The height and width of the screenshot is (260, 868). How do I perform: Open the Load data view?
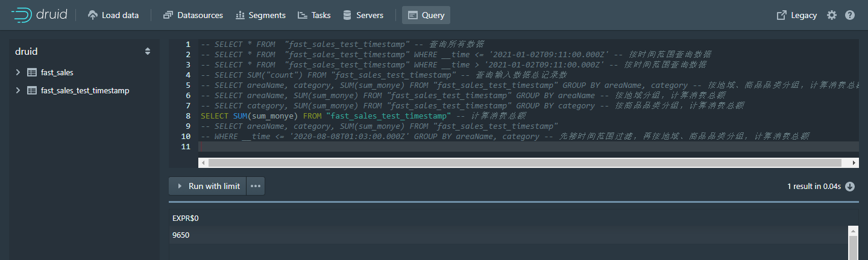tap(113, 15)
